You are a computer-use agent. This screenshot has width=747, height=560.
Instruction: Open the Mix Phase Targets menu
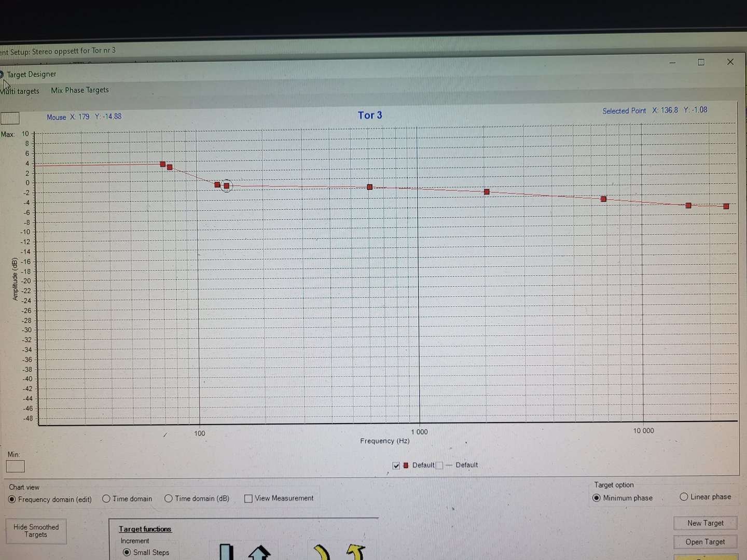coord(80,90)
